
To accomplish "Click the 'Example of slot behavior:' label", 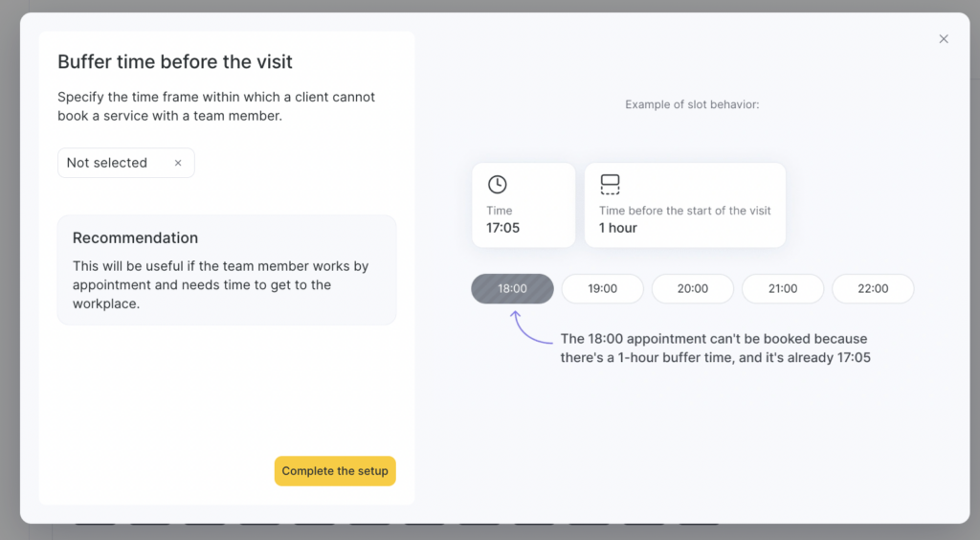I will pos(692,104).
